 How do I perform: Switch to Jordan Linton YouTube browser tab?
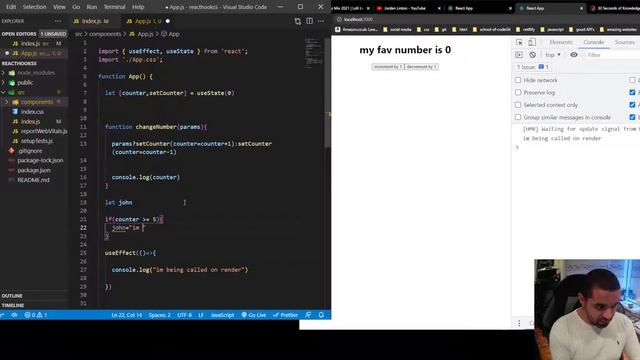404,8
